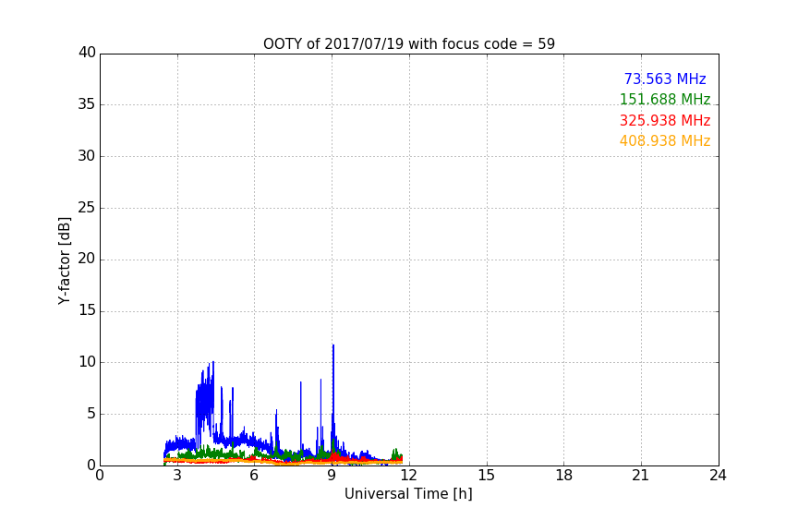Click the x-axis tick label 9
The width and height of the screenshot is (798, 532).
(332, 476)
